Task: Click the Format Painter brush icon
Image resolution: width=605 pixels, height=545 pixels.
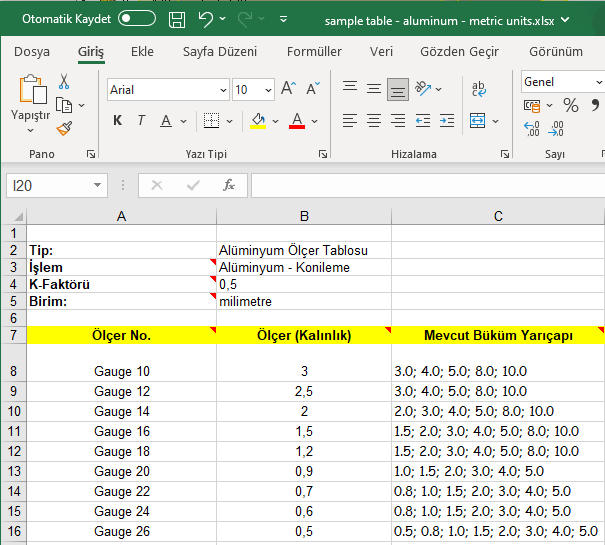Action: click(64, 128)
